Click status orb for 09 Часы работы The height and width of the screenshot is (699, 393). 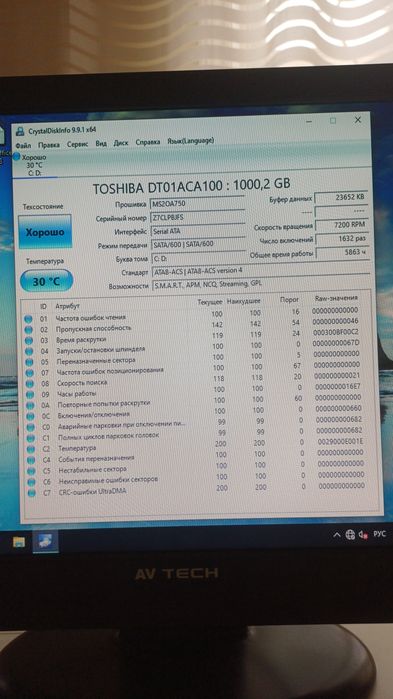point(30,395)
